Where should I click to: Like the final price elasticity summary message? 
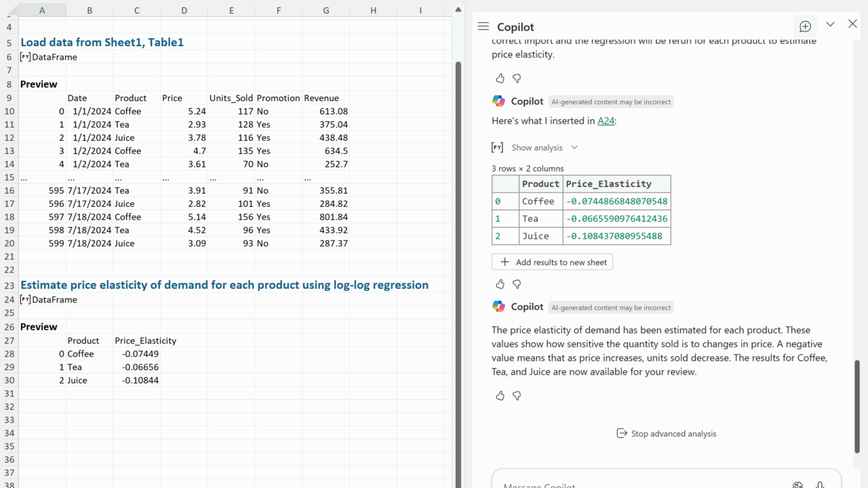pyautogui.click(x=500, y=395)
